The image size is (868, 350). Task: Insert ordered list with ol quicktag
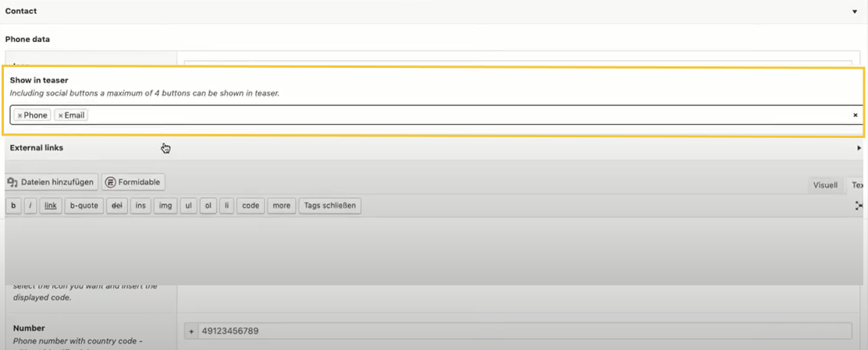(208, 206)
